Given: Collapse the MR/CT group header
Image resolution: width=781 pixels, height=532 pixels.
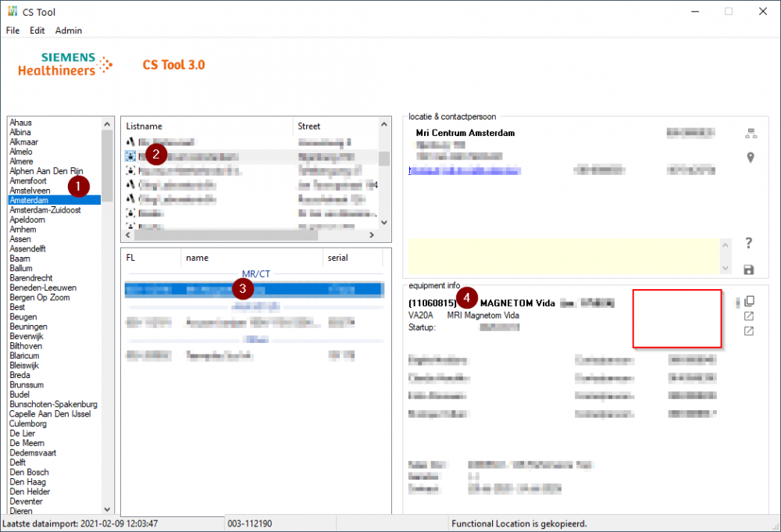Looking at the screenshot, I should coord(256,274).
